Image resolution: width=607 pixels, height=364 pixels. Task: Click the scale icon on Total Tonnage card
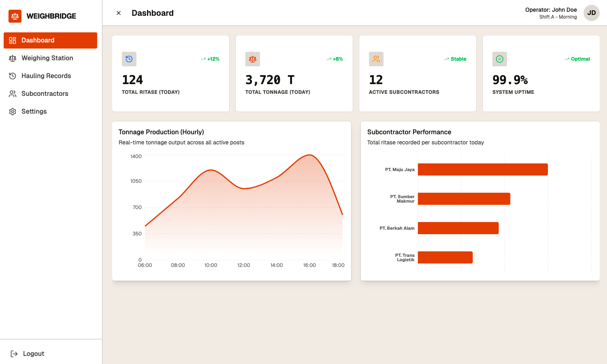tap(252, 59)
